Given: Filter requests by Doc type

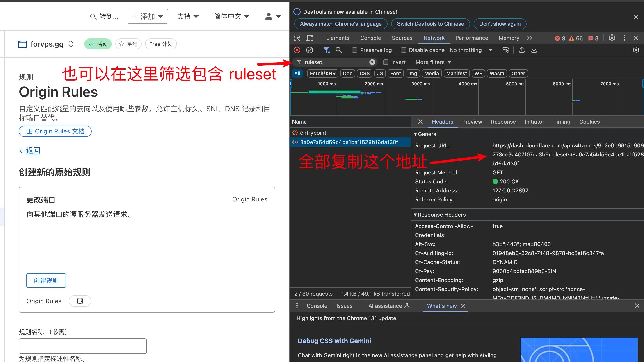Looking at the screenshot, I should pos(347,73).
